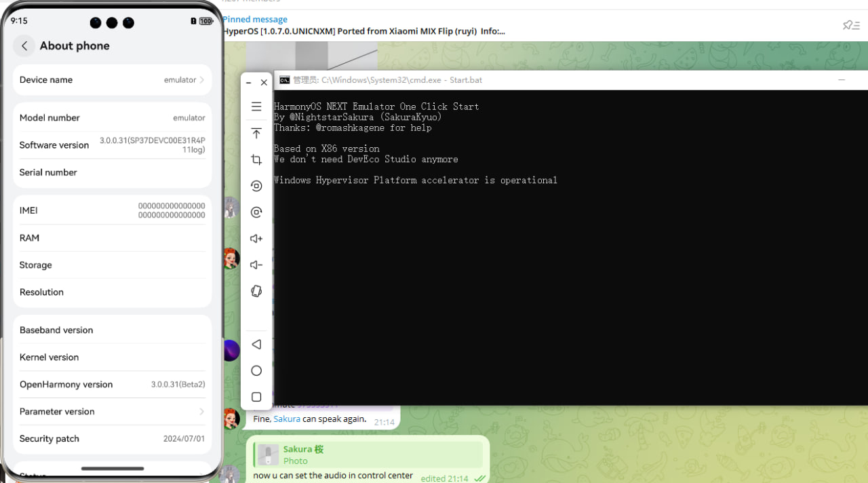Click the pin list icon beside the pinned message
868x483 pixels.
tap(850, 25)
